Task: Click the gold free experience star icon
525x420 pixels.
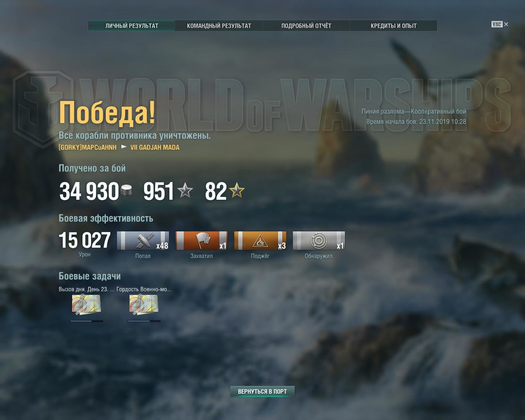Action: point(237,191)
